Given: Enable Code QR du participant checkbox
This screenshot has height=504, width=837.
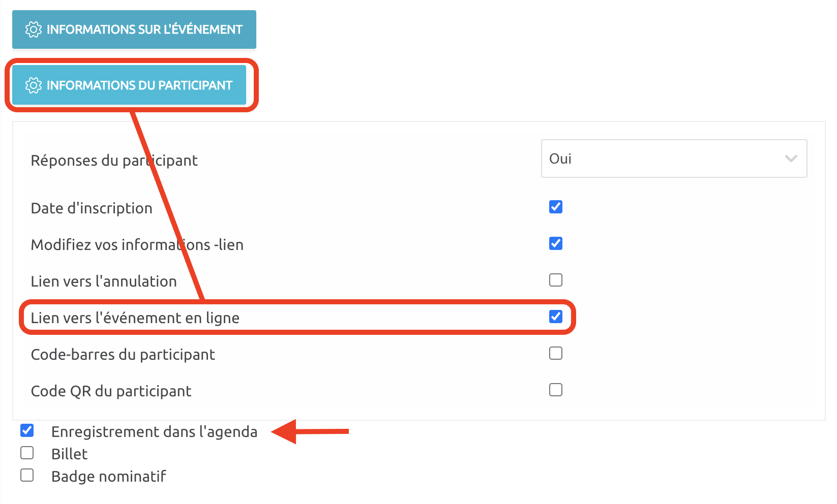Looking at the screenshot, I should point(556,390).
